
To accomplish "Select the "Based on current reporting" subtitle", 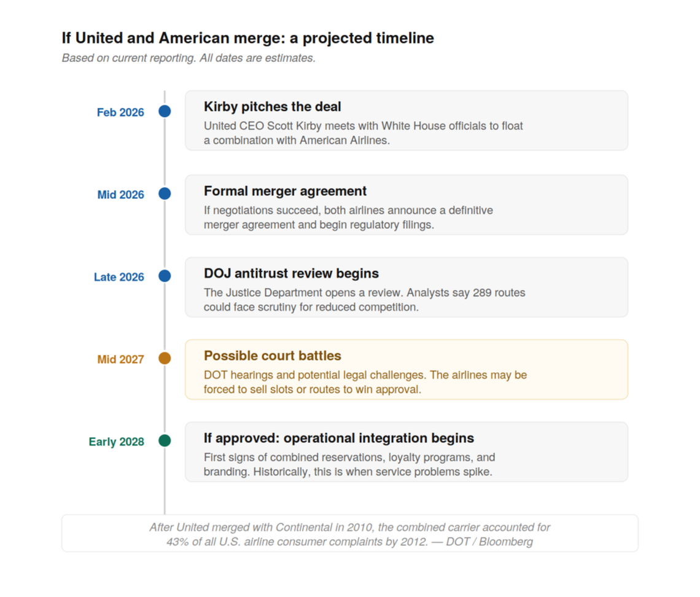I will (x=189, y=59).
